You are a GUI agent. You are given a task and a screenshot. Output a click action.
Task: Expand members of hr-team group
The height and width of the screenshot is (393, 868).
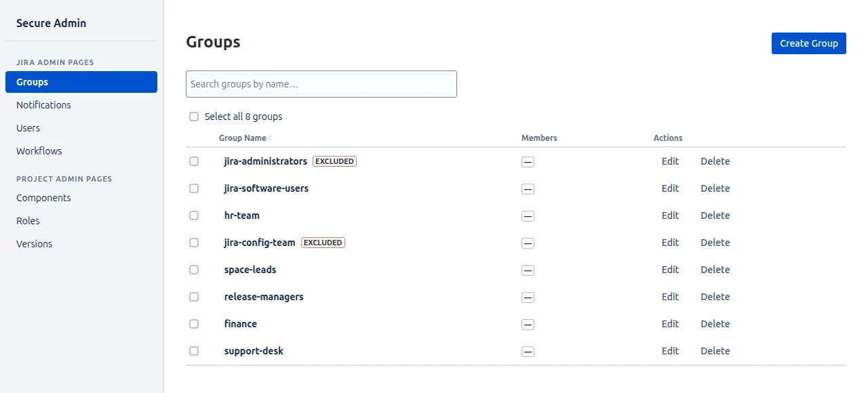coord(528,216)
